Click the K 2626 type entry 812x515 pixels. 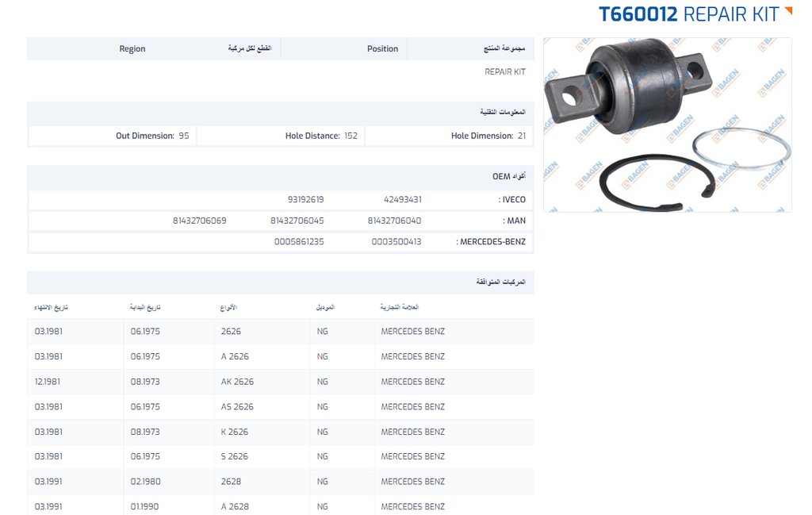pyautogui.click(x=235, y=432)
